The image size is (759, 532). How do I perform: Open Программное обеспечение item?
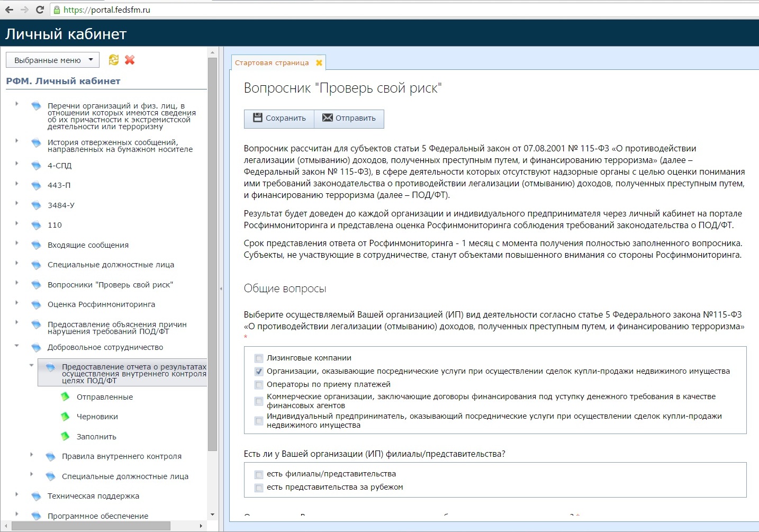coord(98,516)
